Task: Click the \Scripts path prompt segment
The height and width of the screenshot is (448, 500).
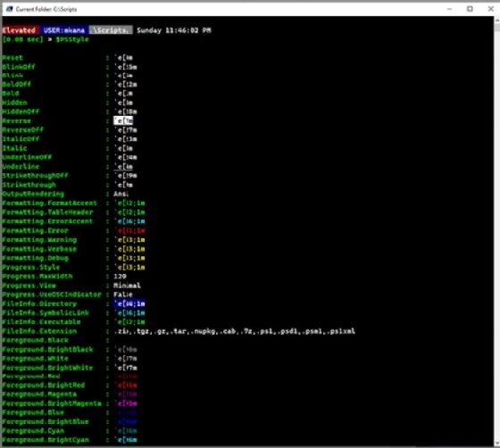Action: [x=111, y=30]
